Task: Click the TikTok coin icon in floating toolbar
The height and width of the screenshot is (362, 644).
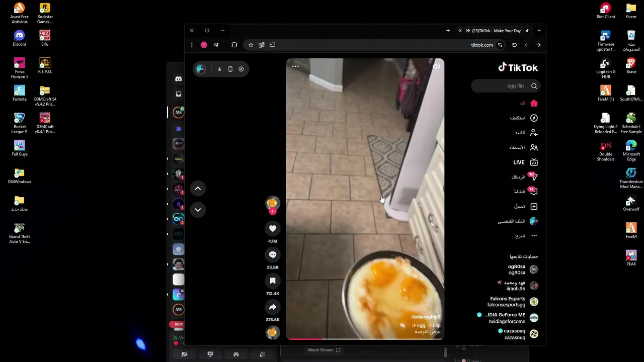Action: [241, 69]
